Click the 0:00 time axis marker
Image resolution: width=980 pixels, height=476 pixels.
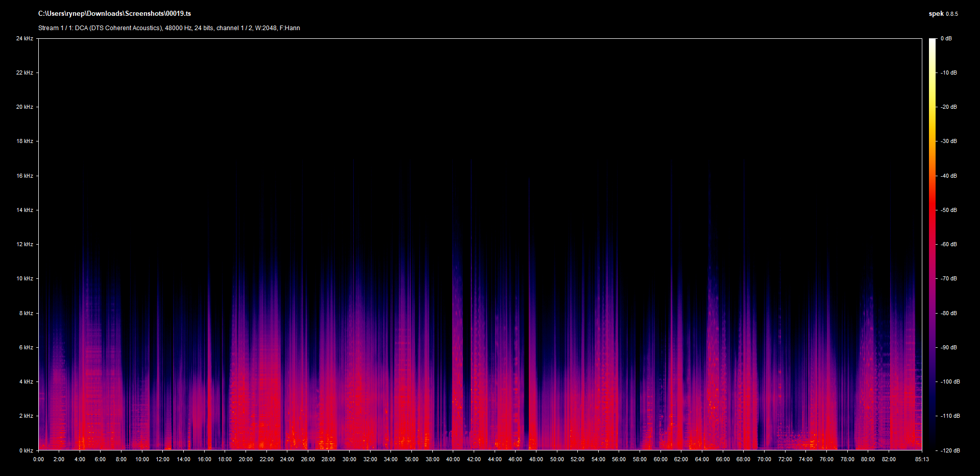pyautogui.click(x=38, y=459)
